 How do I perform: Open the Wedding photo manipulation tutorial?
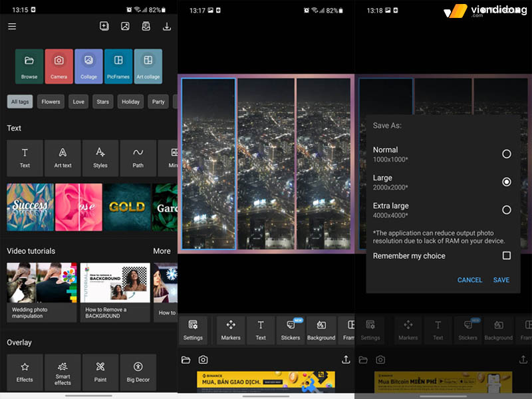pos(41,292)
